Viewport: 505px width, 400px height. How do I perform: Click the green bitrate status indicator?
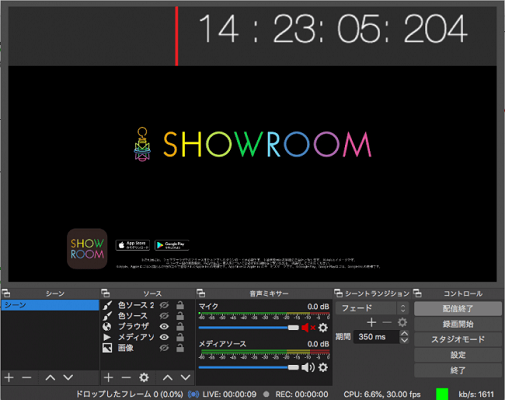[442, 394]
